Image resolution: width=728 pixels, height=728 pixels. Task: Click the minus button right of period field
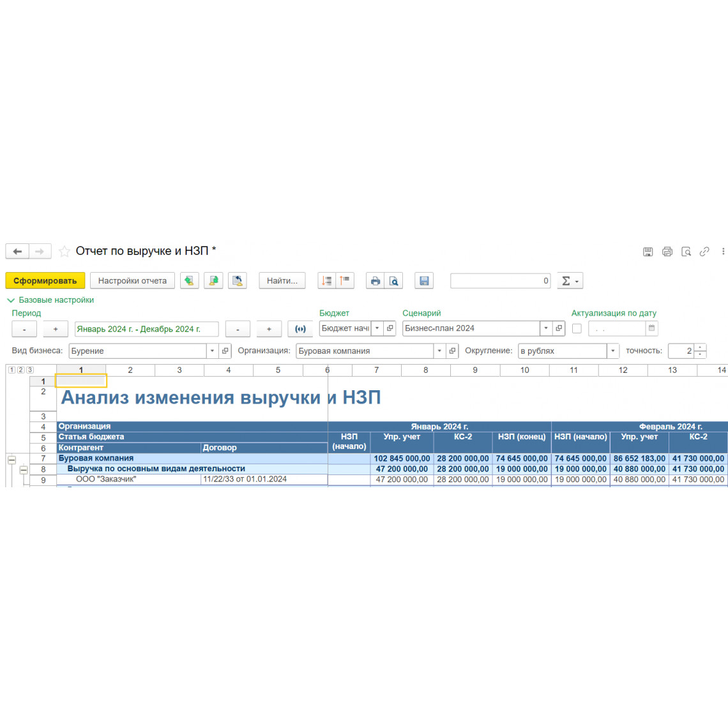coord(238,329)
